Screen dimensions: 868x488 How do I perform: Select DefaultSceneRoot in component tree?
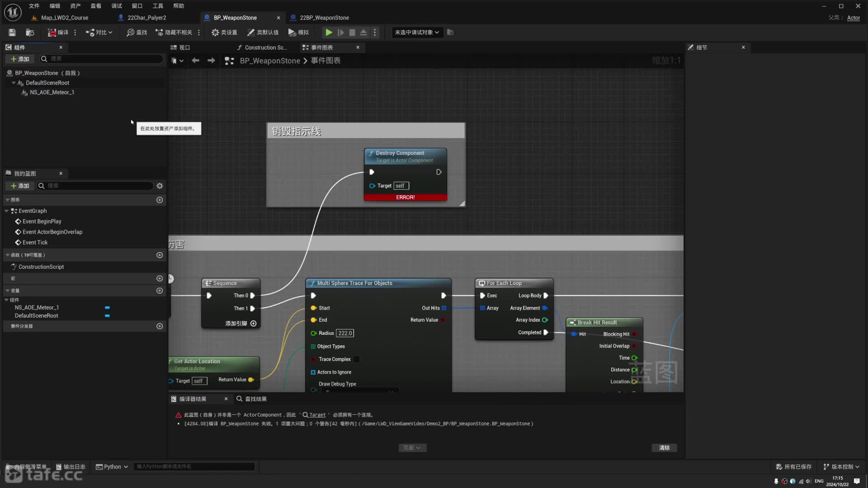pos(47,83)
